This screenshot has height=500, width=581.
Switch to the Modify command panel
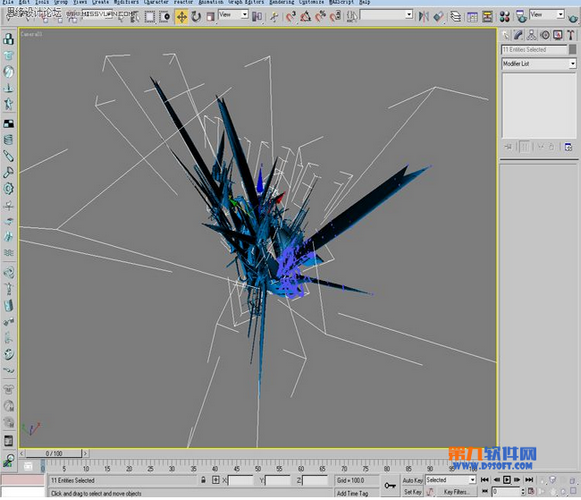pyautogui.click(x=518, y=35)
